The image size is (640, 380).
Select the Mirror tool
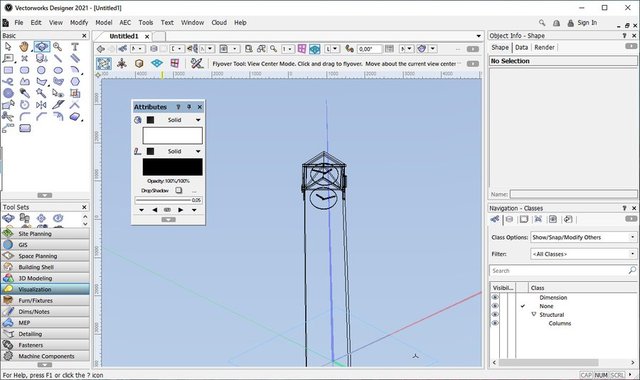tap(41, 105)
